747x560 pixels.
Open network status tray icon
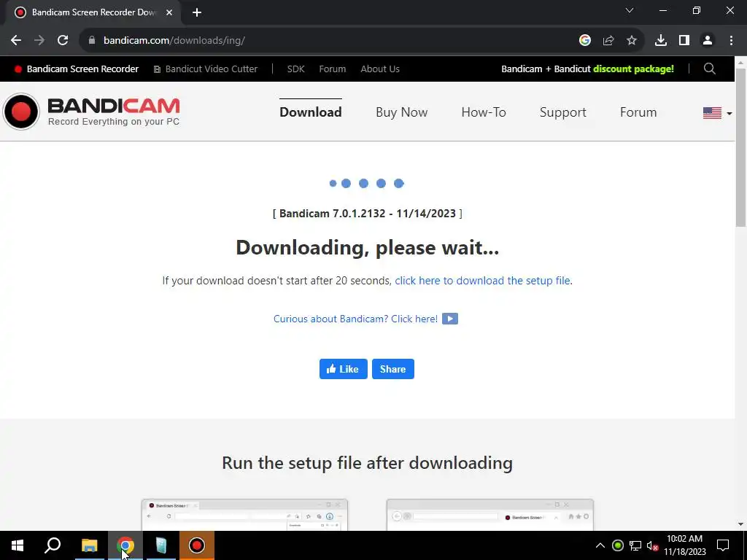coord(635,545)
